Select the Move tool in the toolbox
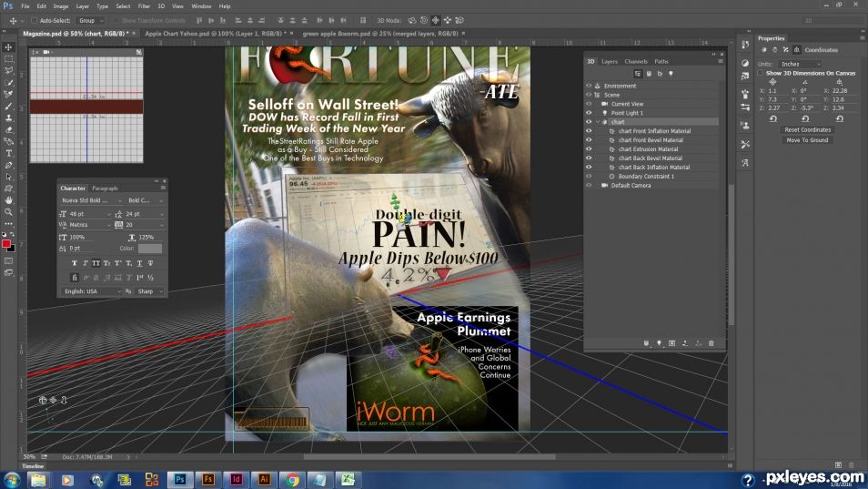 (8, 47)
